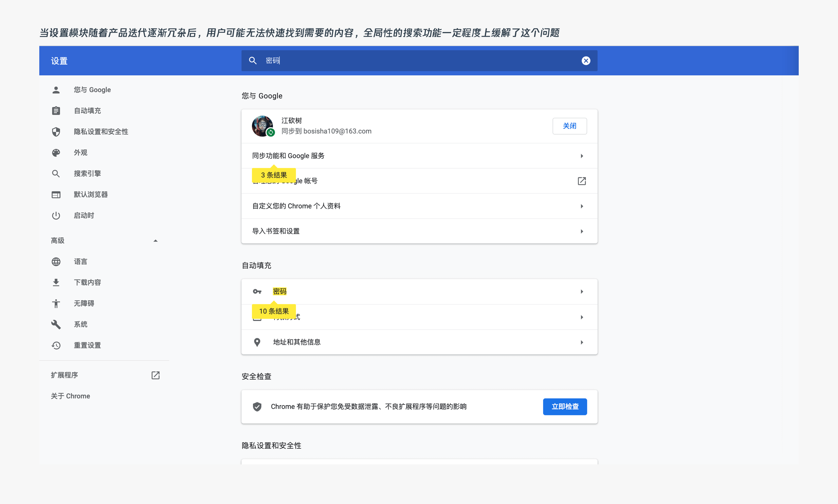
Task: Click location pin icon for 地址和其他信息
Action: [x=257, y=342]
